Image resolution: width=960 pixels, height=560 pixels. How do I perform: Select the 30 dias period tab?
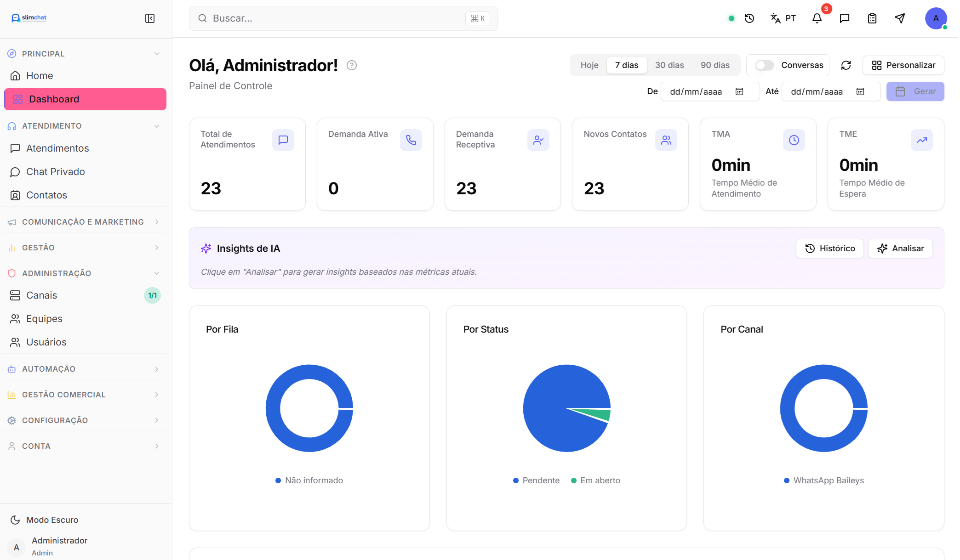[x=669, y=65]
